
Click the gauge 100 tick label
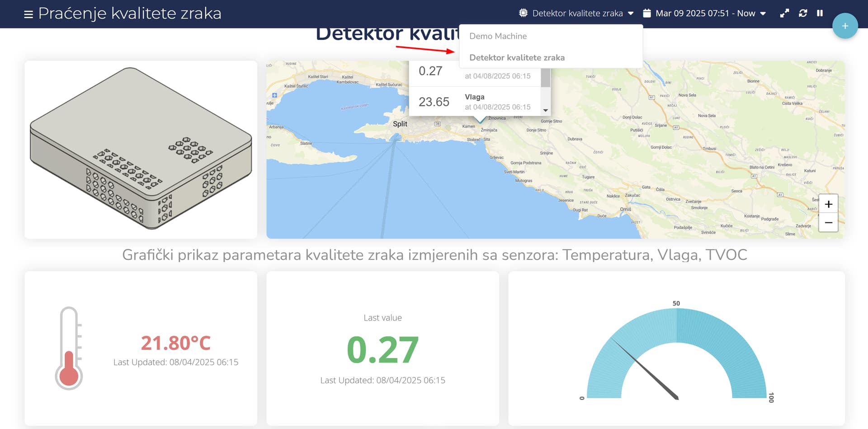point(771,397)
